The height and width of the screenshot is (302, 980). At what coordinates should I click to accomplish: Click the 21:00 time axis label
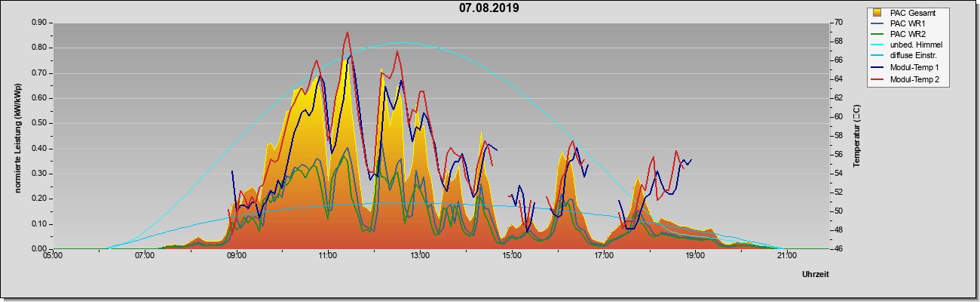tap(786, 255)
